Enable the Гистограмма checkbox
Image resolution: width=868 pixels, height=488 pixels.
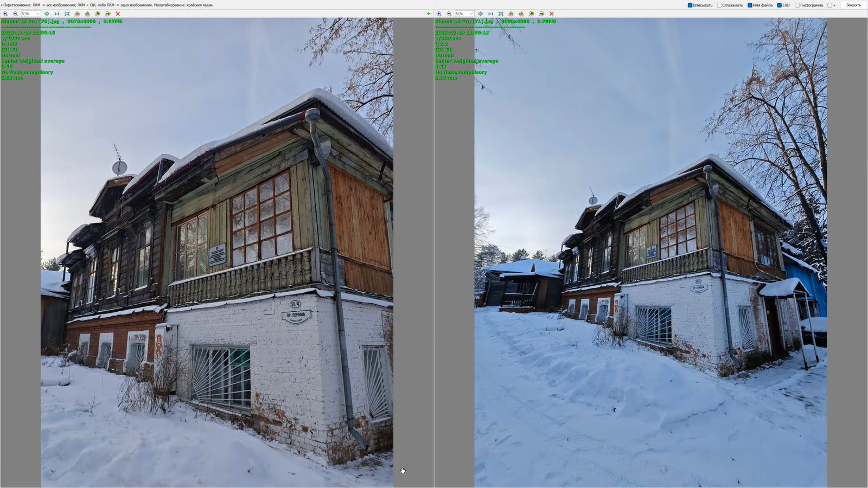coord(797,5)
